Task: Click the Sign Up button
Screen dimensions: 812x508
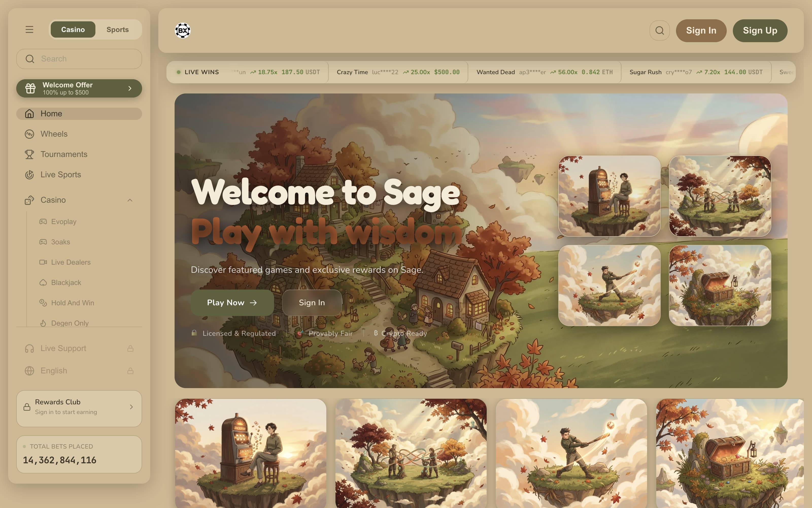Action: 760,30
